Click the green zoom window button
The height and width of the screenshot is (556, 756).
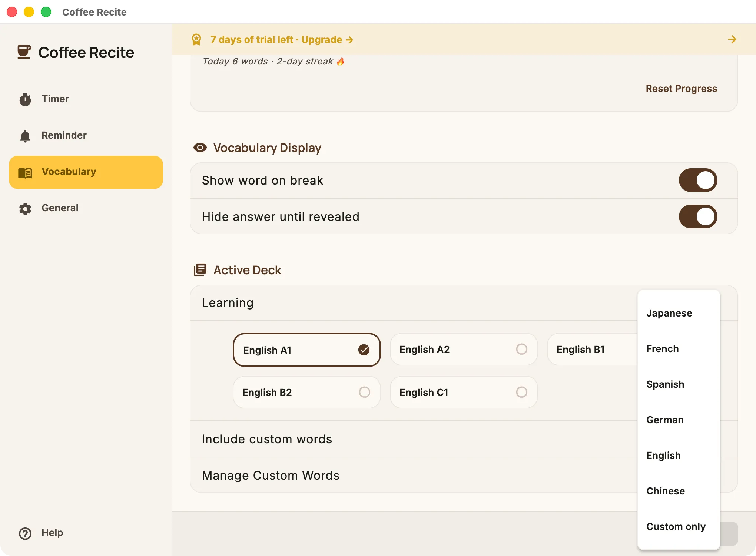coord(46,12)
